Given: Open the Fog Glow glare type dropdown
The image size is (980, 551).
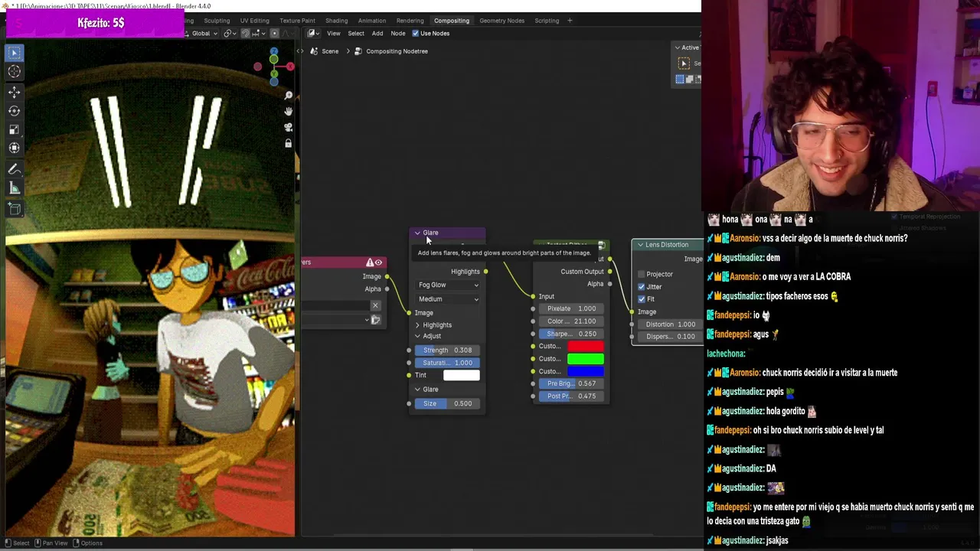Looking at the screenshot, I should 448,285.
